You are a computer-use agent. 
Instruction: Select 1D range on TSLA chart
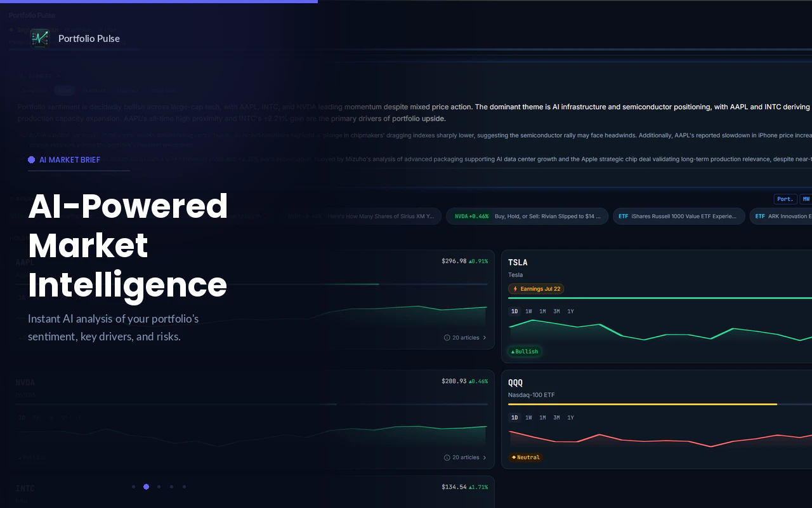pos(514,311)
